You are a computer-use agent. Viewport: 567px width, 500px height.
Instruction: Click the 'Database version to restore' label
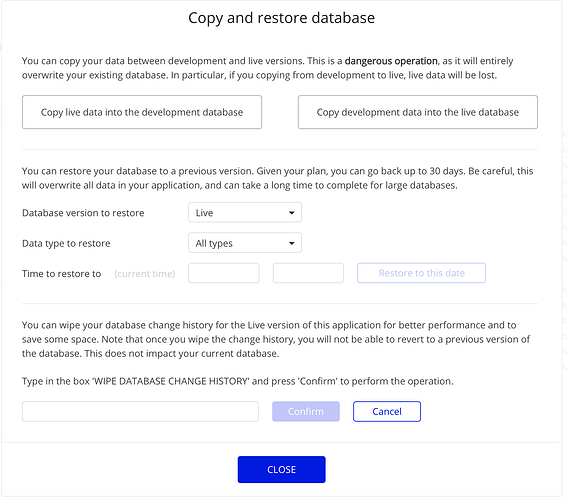83,213
